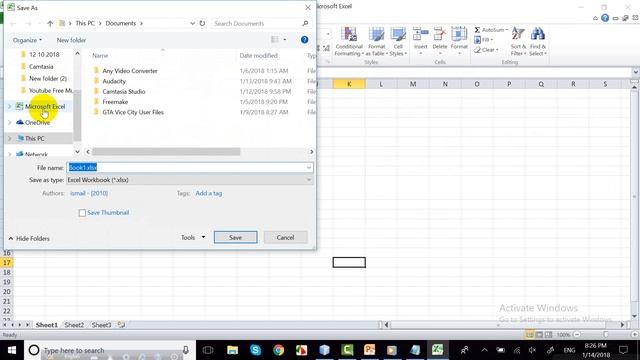Viewport: 640px width, 360px height.
Task: Click the New folder button
Action: [71, 40]
